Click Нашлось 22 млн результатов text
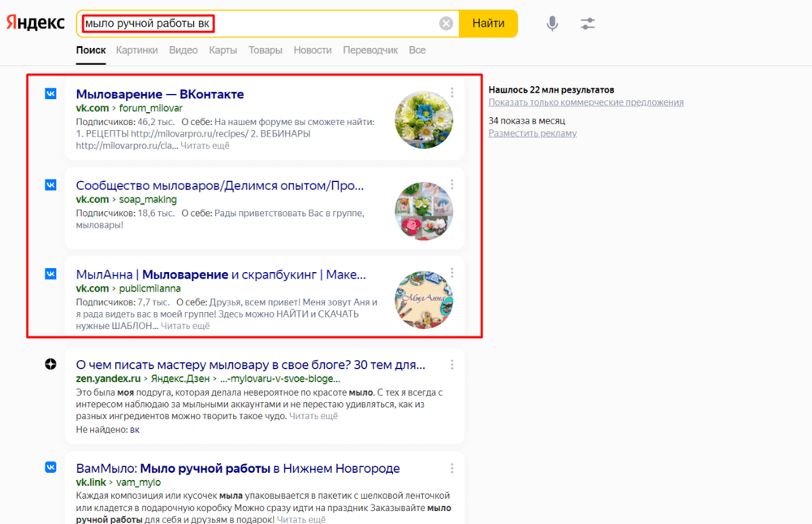Screen dimensions: 812x524 [x=551, y=89]
